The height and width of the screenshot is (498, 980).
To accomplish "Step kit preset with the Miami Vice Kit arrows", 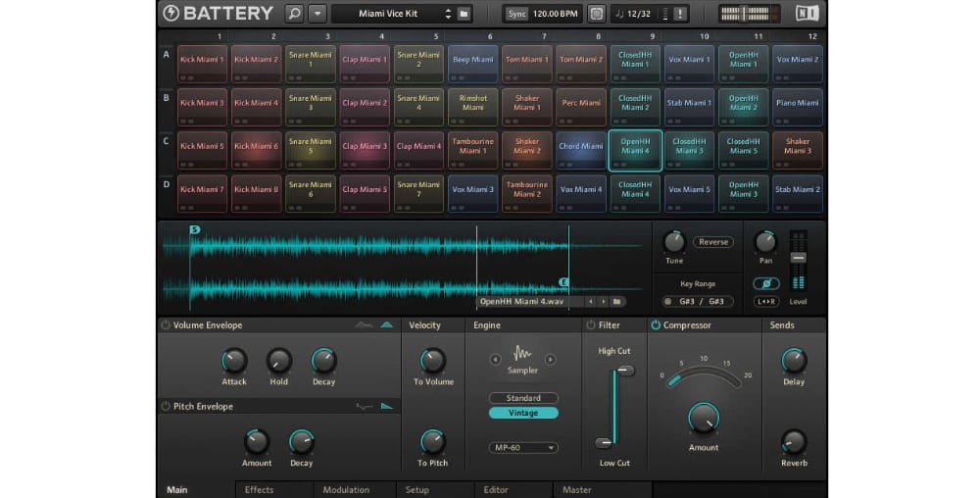I will coord(448,14).
